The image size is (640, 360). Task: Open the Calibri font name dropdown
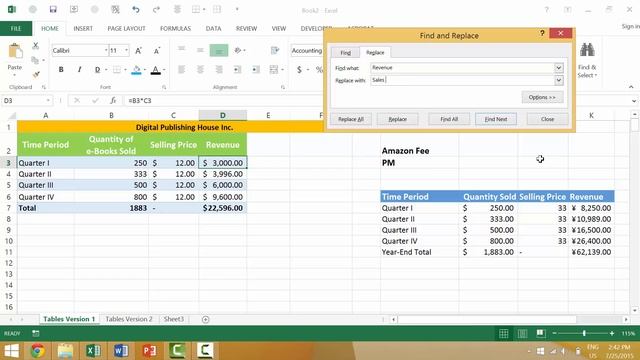[x=106, y=50]
